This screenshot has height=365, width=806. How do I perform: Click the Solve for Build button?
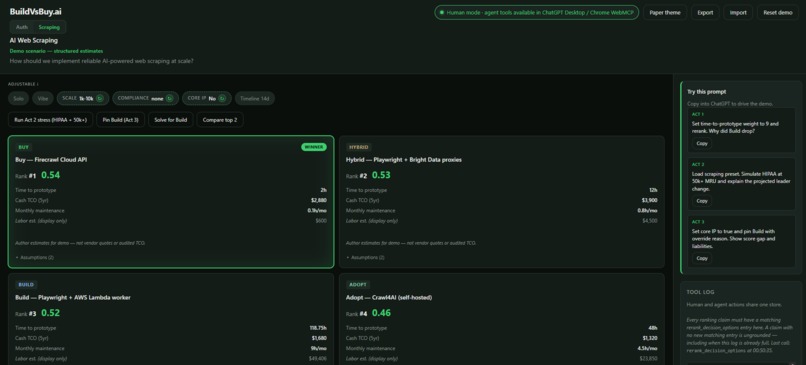(x=170, y=120)
